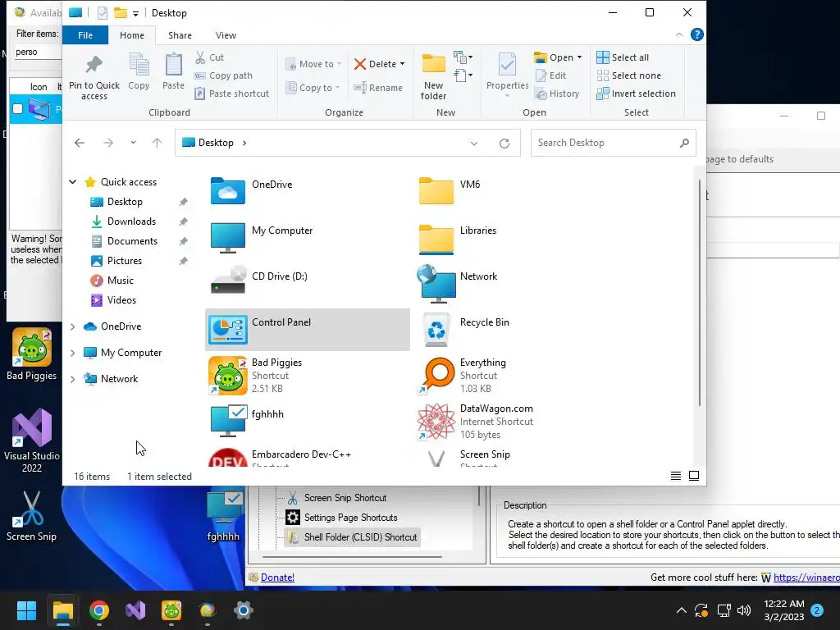Collapse the Quick access tree node
The height and width of the screenshot is (630, 840).
tap(73, 181)
